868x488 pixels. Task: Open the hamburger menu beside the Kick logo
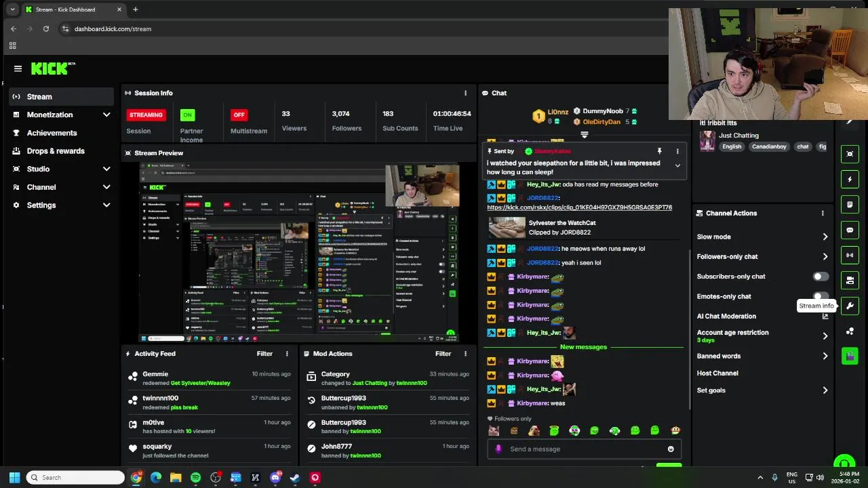pyautogui.click(x=18, y=68)
